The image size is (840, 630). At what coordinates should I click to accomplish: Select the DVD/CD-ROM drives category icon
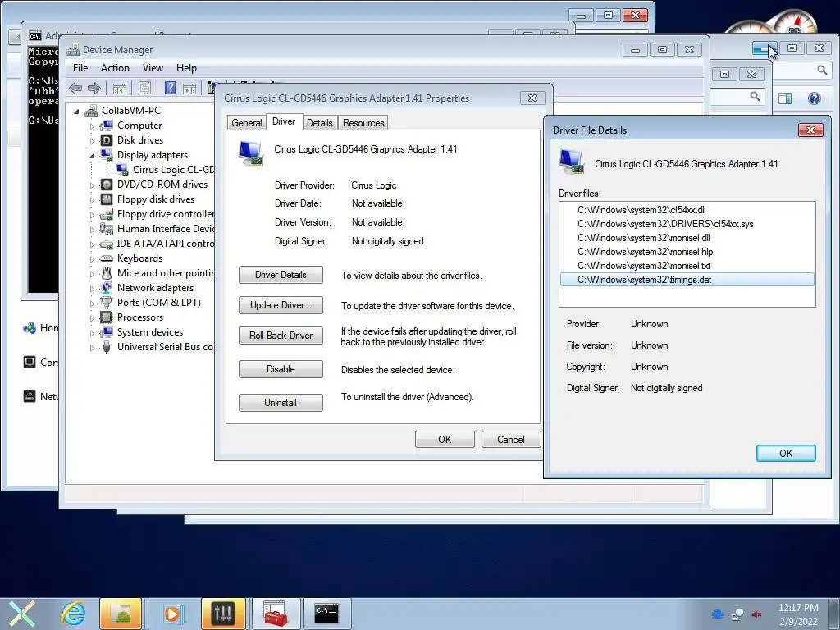(107, 185)
